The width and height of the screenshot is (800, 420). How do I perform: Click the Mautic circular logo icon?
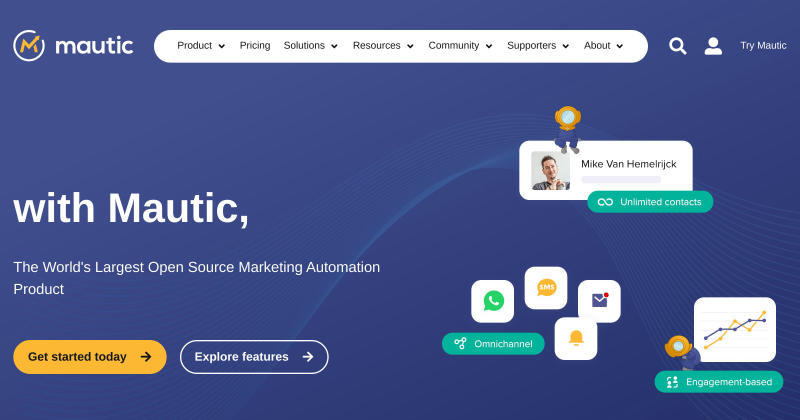coord(29,45)
